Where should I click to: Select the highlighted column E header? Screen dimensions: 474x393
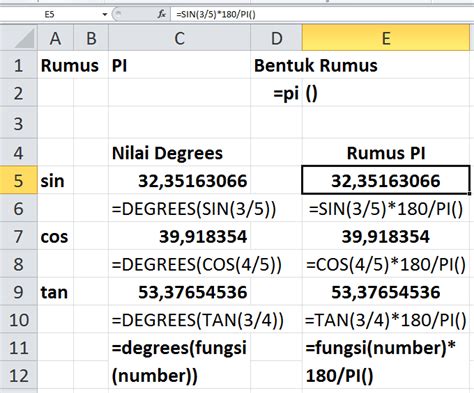[x=386, y=38]
